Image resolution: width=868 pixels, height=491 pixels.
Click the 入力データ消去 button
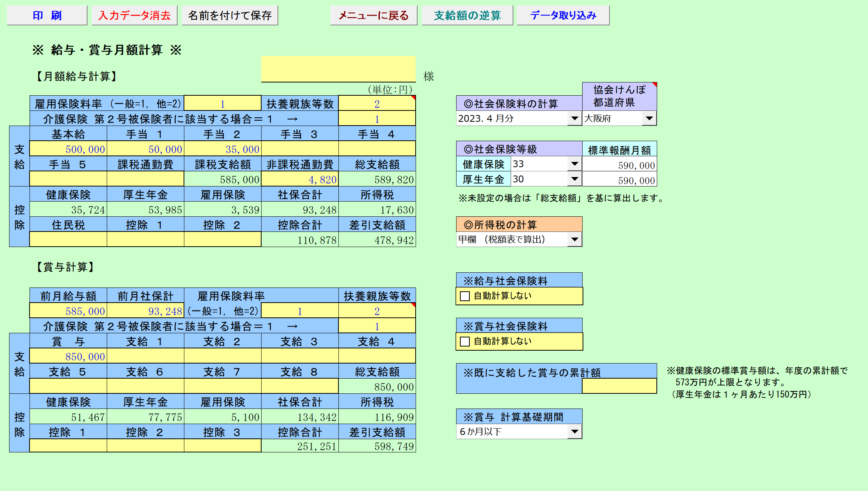click(134, 16)
